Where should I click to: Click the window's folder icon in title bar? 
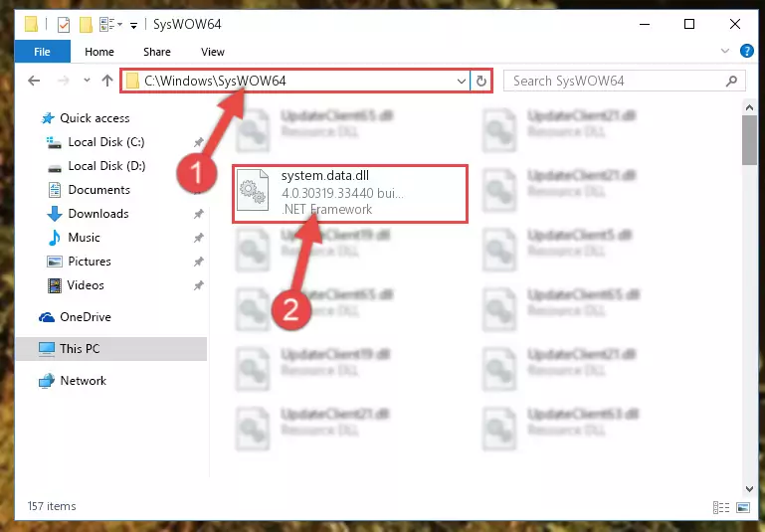point(31,24)
